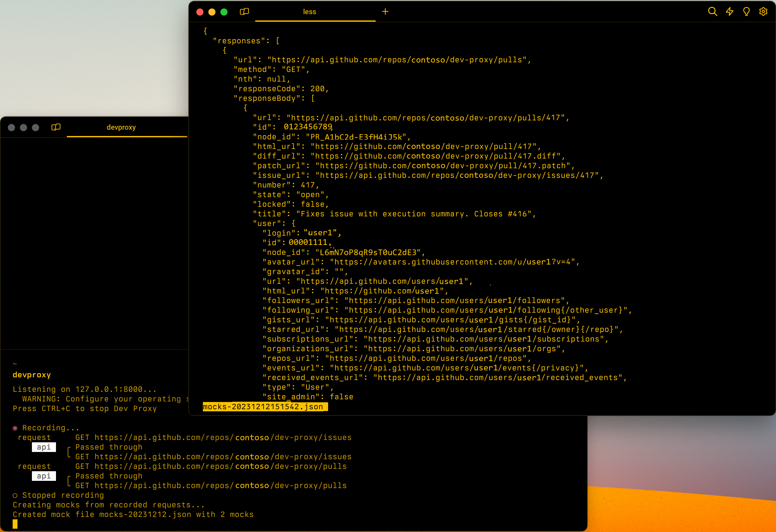The image size is (776, 532).
Task: Select the devproxy tab
Action: (121, 127)
